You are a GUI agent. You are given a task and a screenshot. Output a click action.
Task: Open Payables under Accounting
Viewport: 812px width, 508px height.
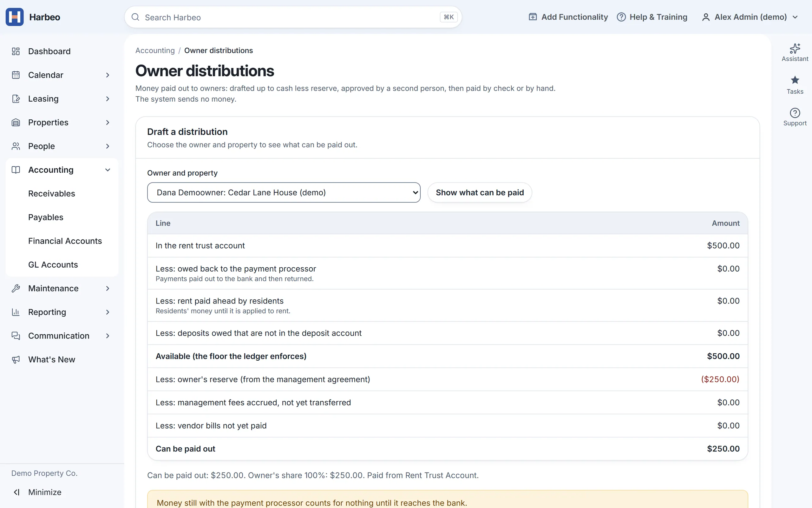pyautogui.click(x=46, y=217)
